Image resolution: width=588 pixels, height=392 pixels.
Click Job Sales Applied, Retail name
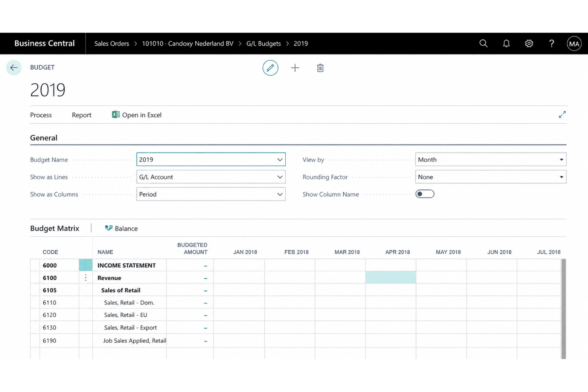point(134,340)
